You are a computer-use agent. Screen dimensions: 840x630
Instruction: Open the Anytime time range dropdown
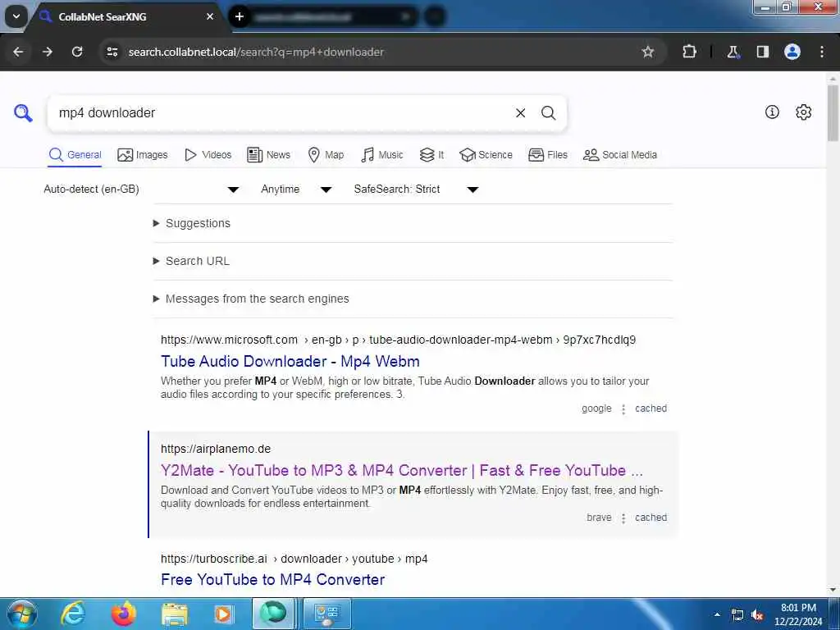tap(296, 189)
